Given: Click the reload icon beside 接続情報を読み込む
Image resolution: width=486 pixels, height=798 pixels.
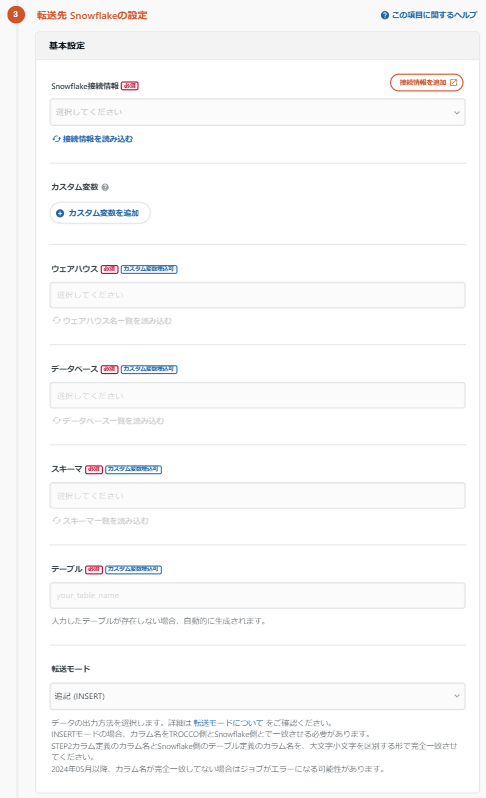Looking at the screenshot, I should [56, 138].
